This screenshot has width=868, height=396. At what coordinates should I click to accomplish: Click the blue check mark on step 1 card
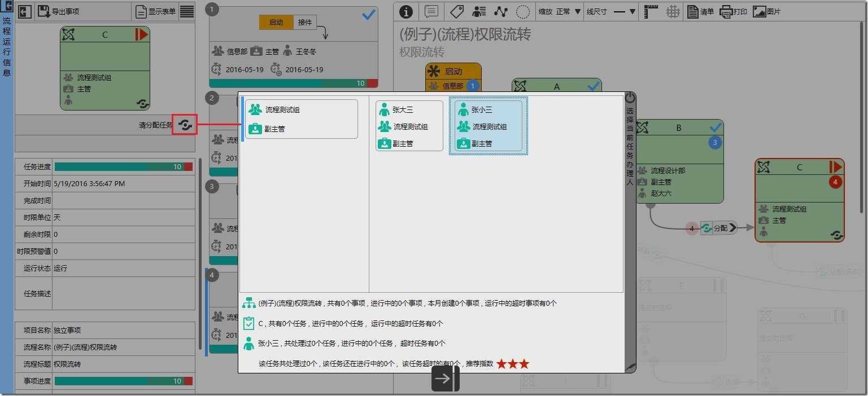[x=369, y=15]
